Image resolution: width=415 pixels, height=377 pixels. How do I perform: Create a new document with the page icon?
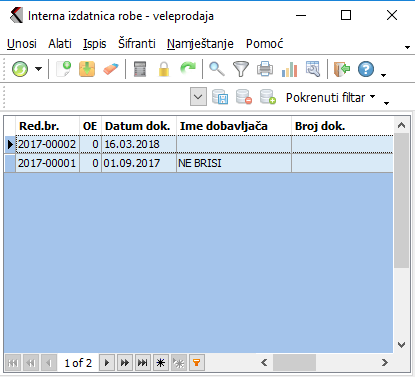(63, 69)
